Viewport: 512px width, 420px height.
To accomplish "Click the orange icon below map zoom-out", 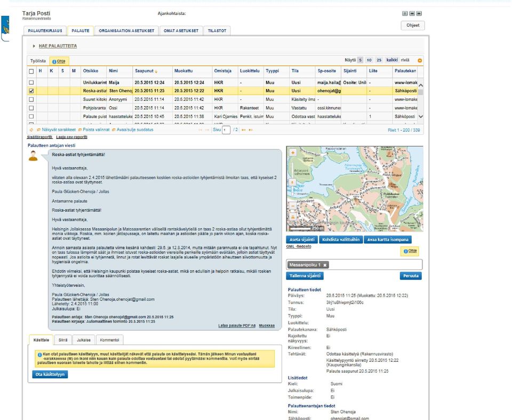I will point(293,217).
